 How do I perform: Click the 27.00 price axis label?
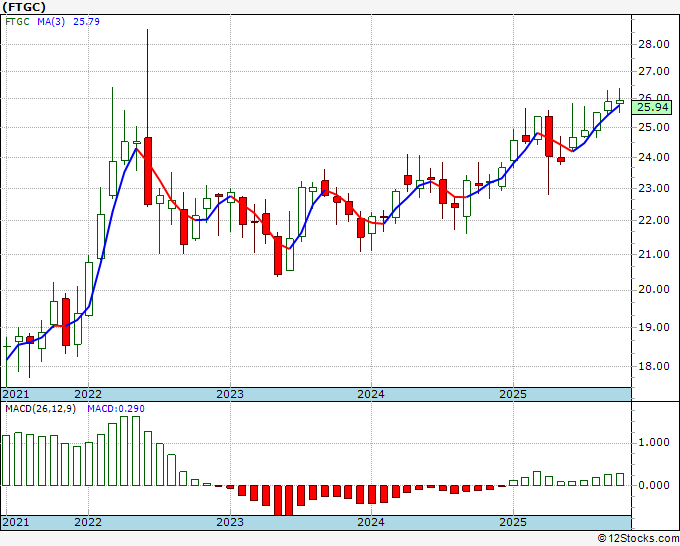[654, 71]
